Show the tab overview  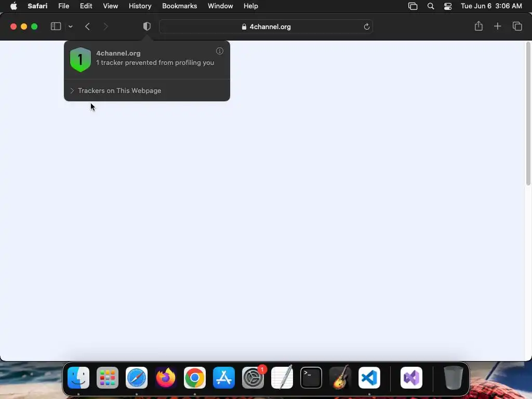tap(517, 26)
